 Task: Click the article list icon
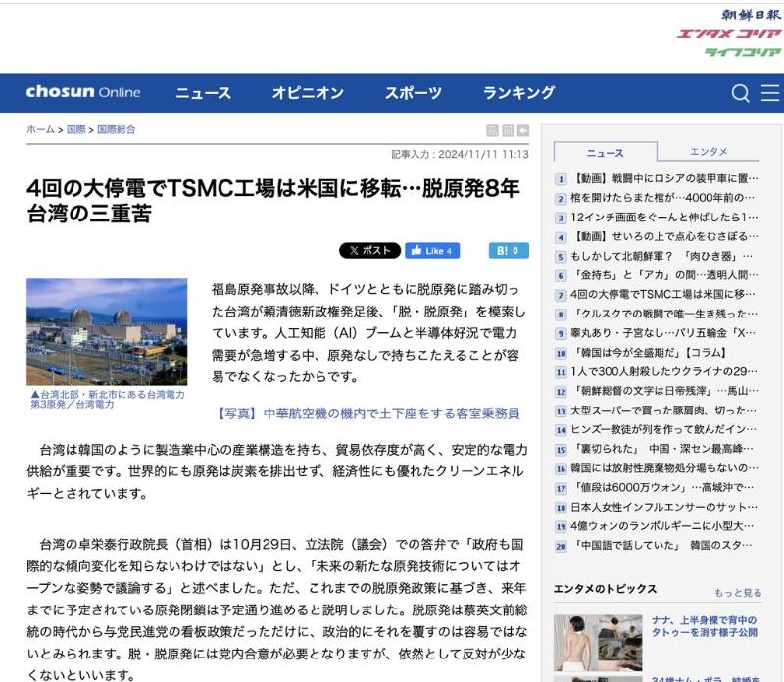click(x=508, y=130)
